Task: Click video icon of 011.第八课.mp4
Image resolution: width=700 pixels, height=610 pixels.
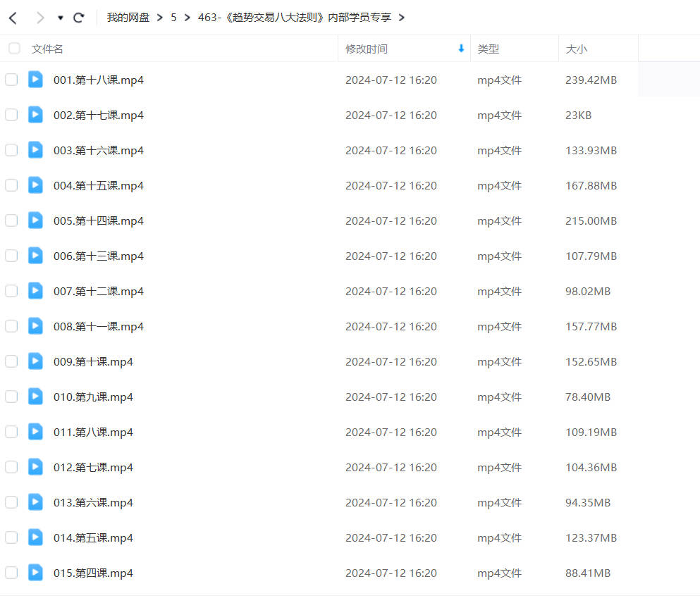Action: tap(35, 432)
